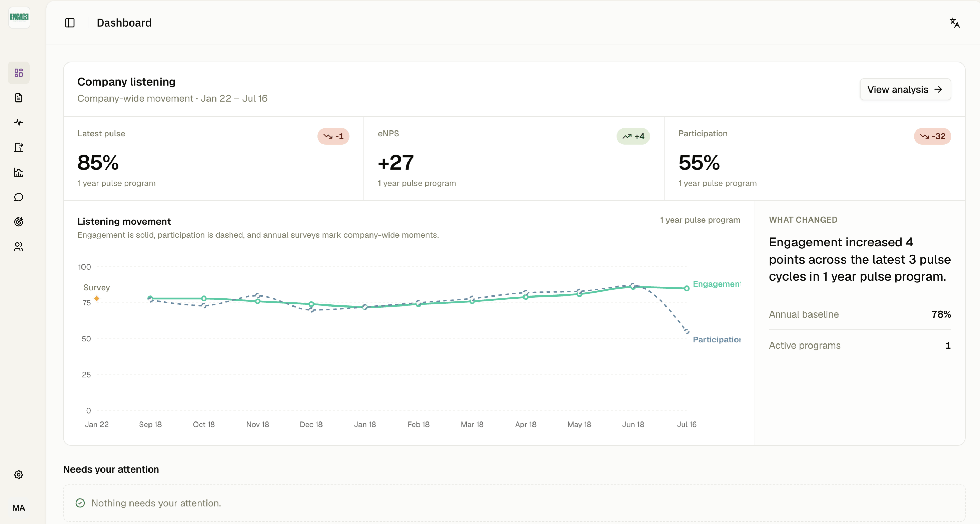Click the Dashboard page title
Viewport: 980px width, 524px height.
(x=124, y=23)
